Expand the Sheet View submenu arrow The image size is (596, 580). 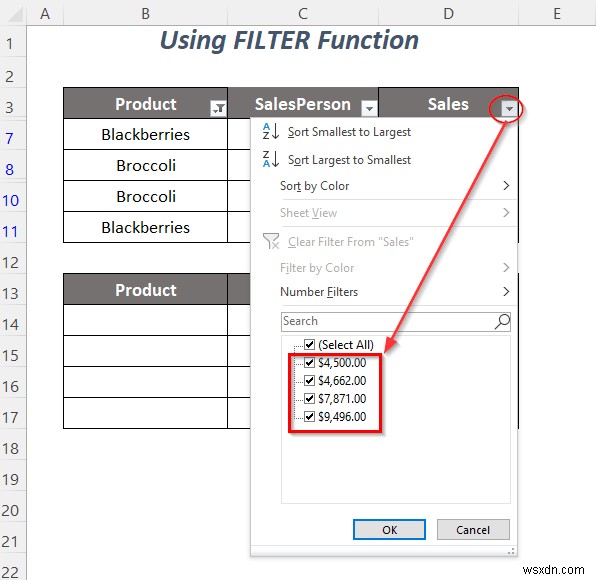506,212
